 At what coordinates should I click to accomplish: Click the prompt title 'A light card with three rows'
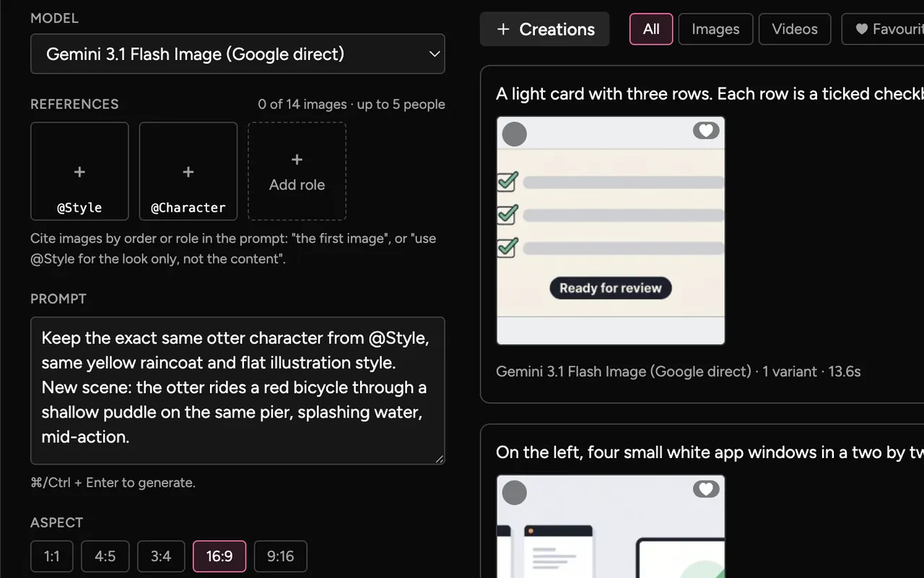coord(710,94)
